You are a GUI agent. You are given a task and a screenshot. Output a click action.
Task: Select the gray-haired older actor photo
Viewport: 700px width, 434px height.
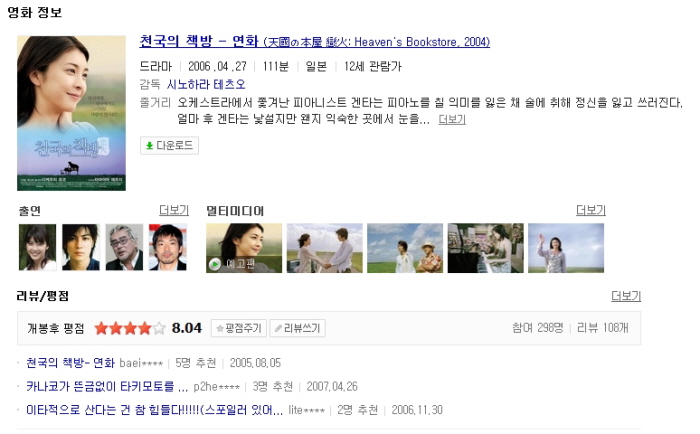(124, 247)
